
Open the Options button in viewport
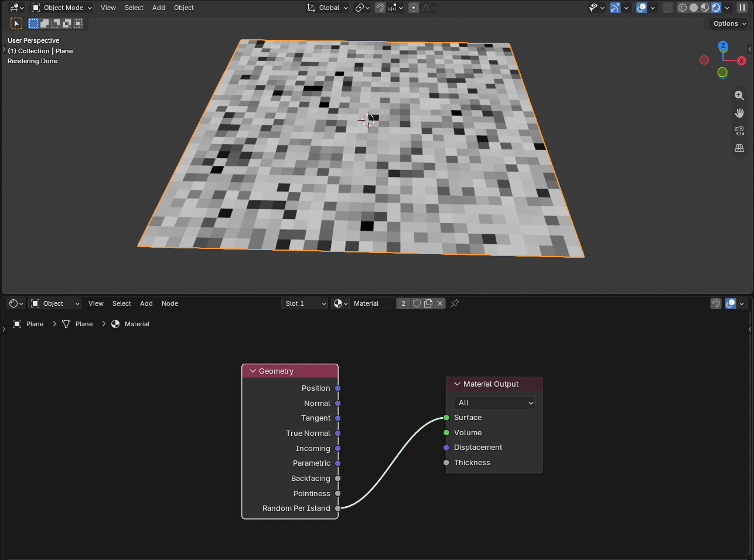[729, 23]
